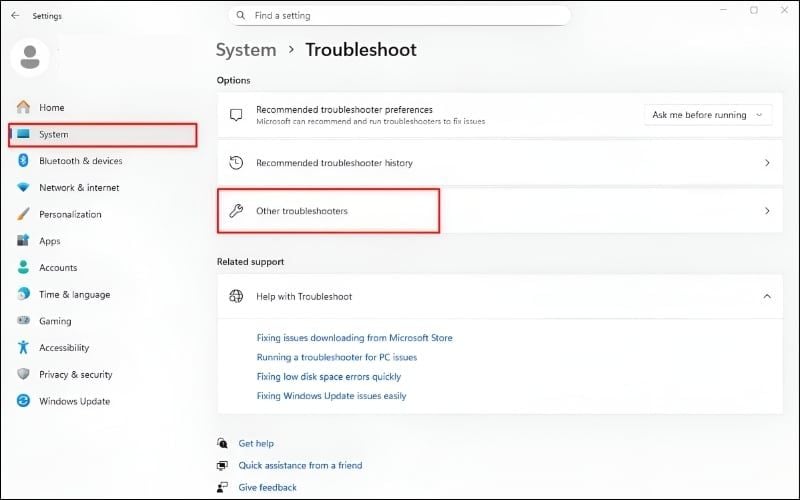Click the System monitor icon
Image resolution: width=800 pixels, height=500 pixels.
[x=23, y=134]
